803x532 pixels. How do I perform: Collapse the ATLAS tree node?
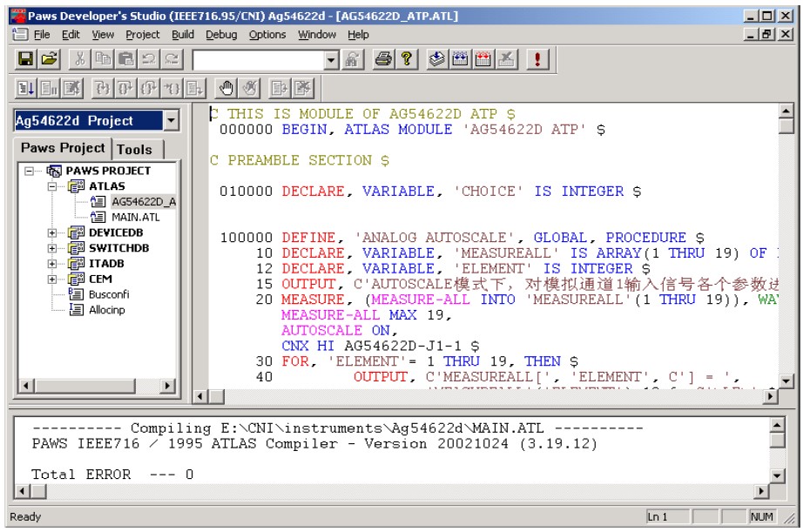coord(52,186)
